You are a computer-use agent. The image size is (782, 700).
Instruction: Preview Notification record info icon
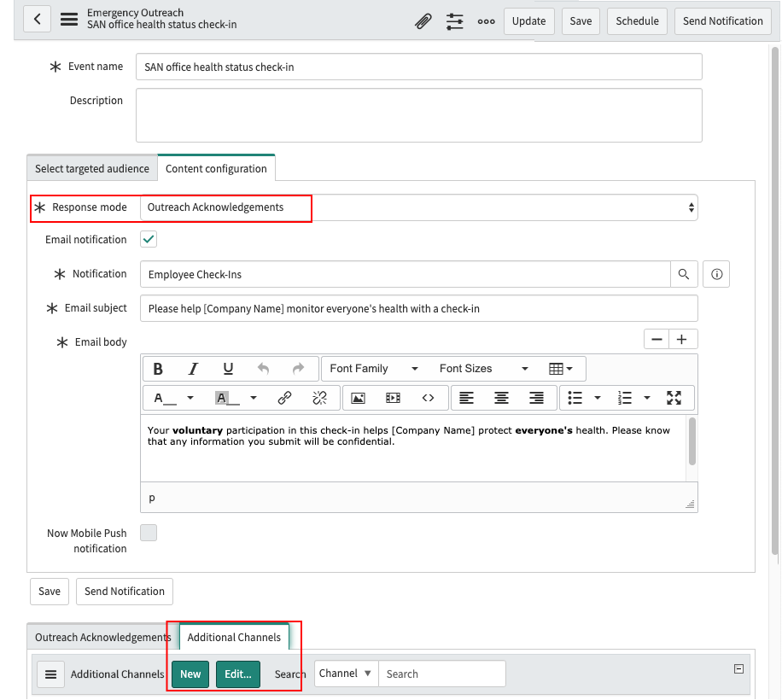click(716, 274)
